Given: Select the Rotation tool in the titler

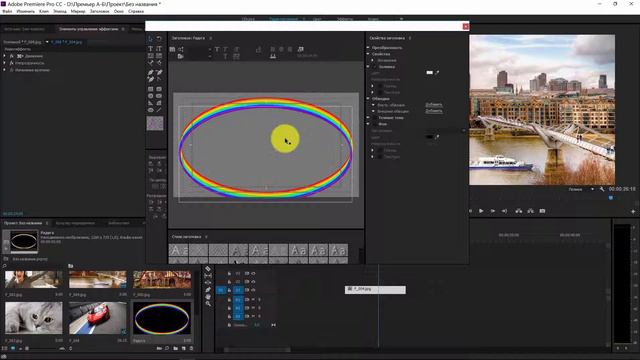Looking at the screenshot, I should [x=159, y=38].
